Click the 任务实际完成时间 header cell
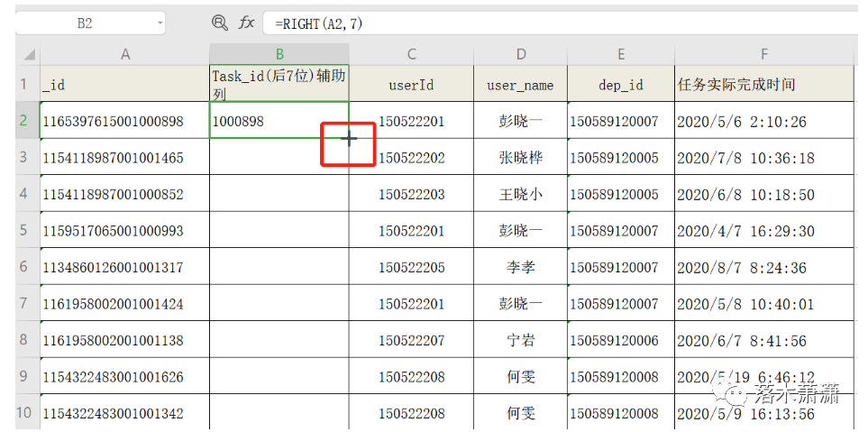Screen dimensions: 868x432 [x=765, y=84]
